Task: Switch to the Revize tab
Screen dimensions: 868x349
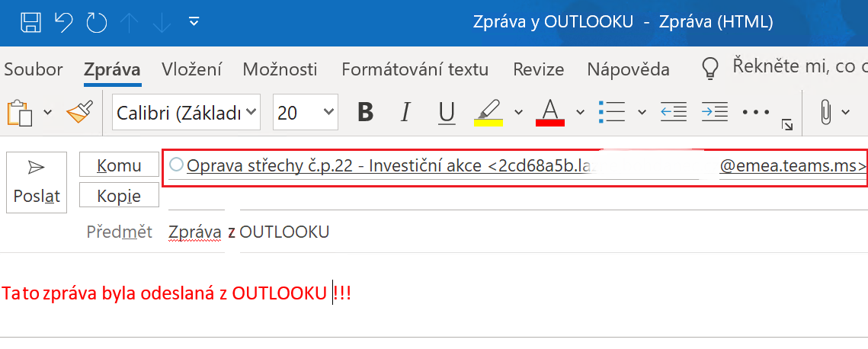Action: (539, 69)
